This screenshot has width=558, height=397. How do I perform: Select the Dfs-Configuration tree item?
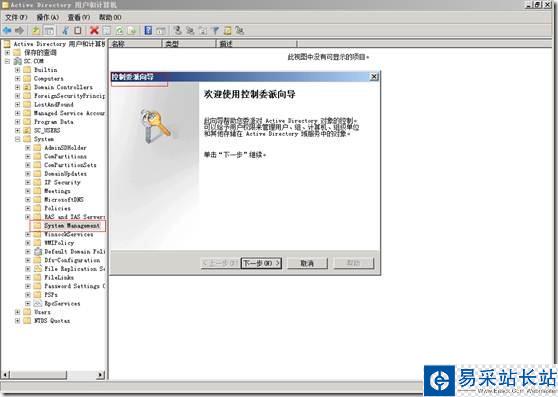(x=72, y=260)
